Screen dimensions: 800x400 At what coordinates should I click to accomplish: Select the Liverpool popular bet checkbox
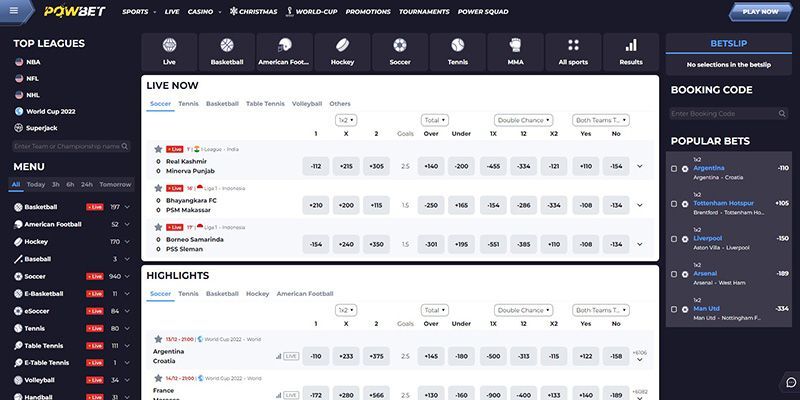coord(673,238)
